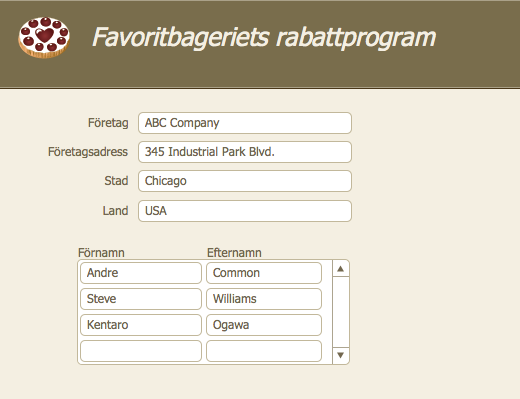Click the Förnamn column header label
The height and width of the screenshot is (399, 520).
[x=101, y=253]
